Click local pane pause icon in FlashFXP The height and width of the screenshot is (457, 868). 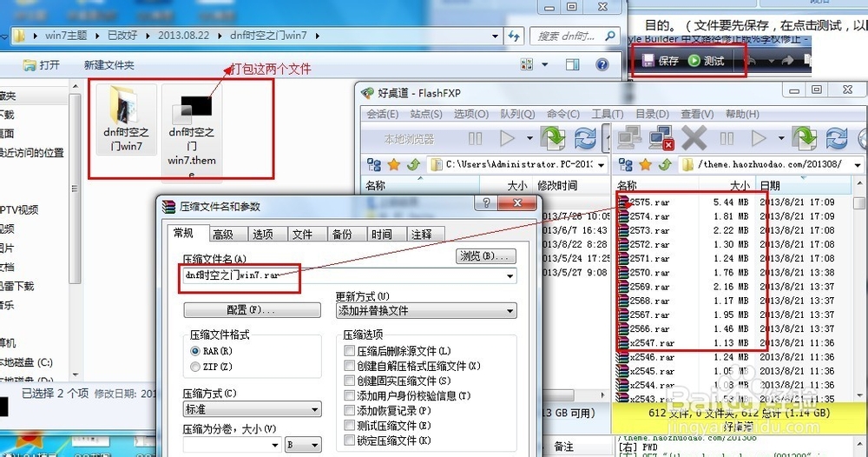coord(475,138)
